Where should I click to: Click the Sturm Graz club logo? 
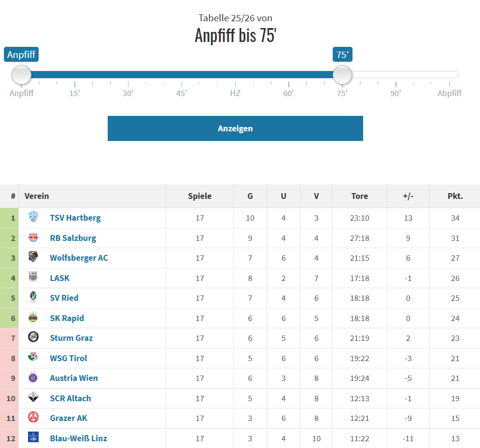pyautogui.click(x=33, y=337)
